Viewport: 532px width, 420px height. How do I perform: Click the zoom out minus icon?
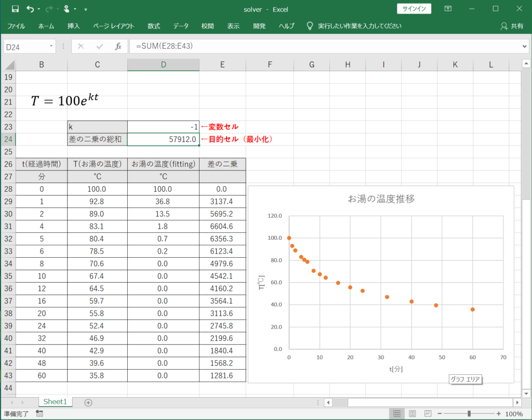tap(440, 414)
